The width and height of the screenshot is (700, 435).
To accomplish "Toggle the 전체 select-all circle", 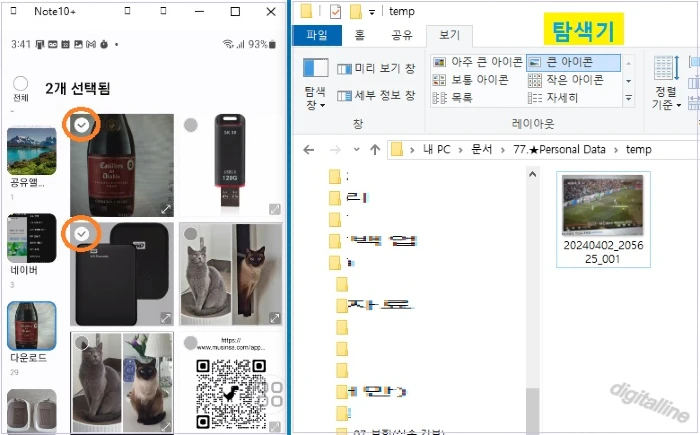I will (x=21, y=84).
